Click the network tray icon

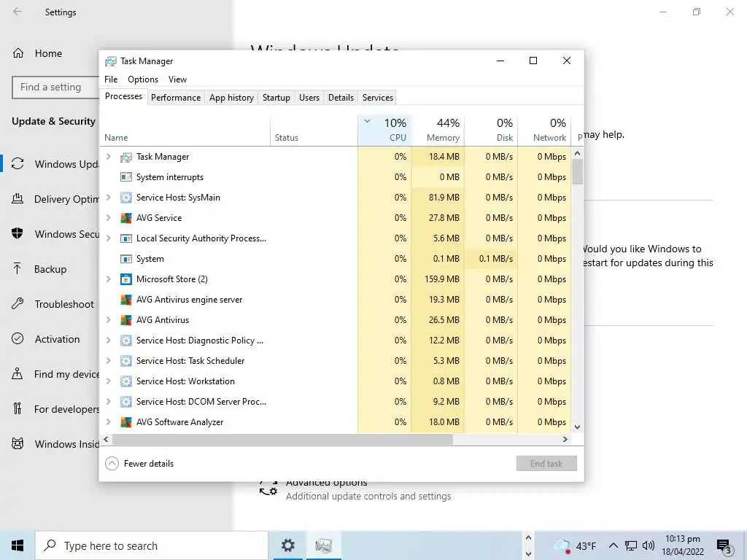(631, 545)
